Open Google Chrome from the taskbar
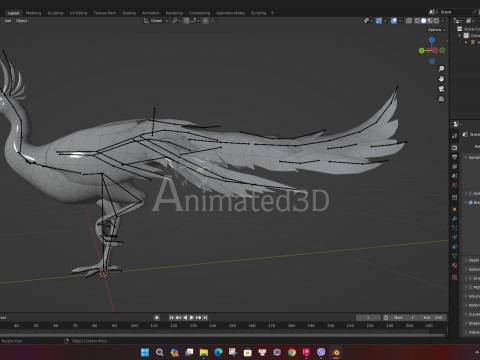480x360 pixels. point(292,352)
